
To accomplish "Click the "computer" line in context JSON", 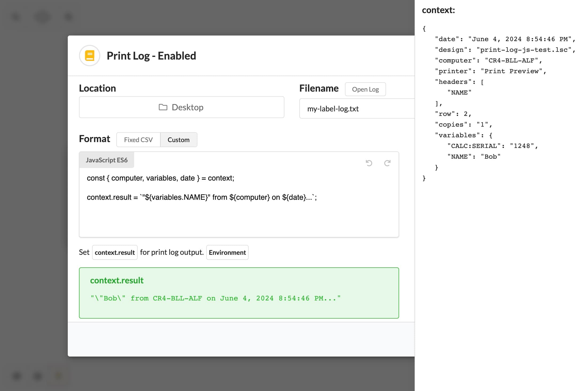I will (488, 61).
